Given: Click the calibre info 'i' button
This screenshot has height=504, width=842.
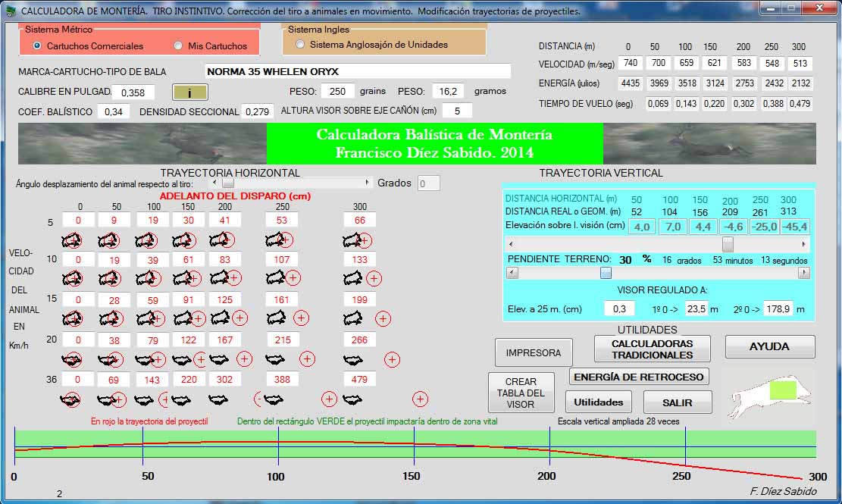Looking at the screenshot, I should point(190,92).
